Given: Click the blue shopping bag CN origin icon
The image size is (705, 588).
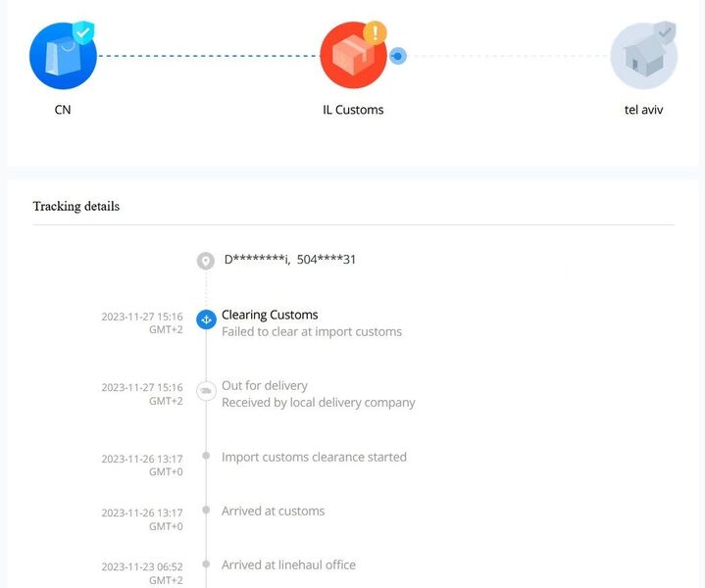Looking at the screenshot, I should (63, 56).
